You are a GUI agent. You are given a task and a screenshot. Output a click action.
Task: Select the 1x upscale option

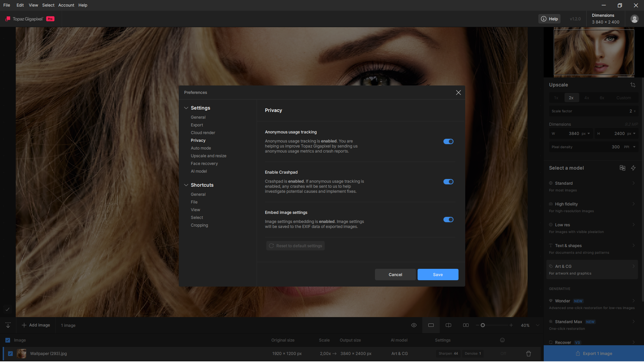[x=556, y=98]
